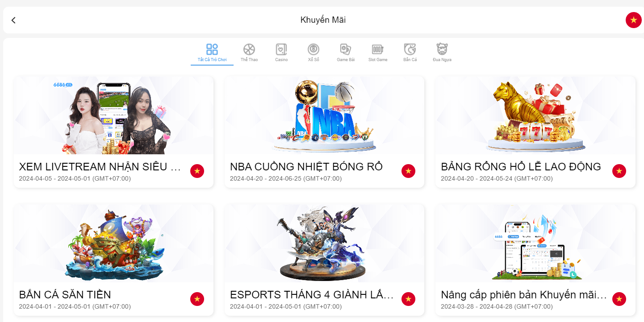644x322 pixels.
Task: View the golden tiger promotion banner image
Action: click(535, 115)
